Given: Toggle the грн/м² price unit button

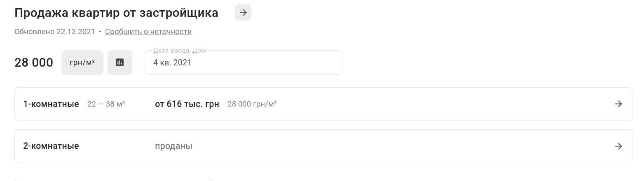Looking at the screenshot, I should (82, 63).
